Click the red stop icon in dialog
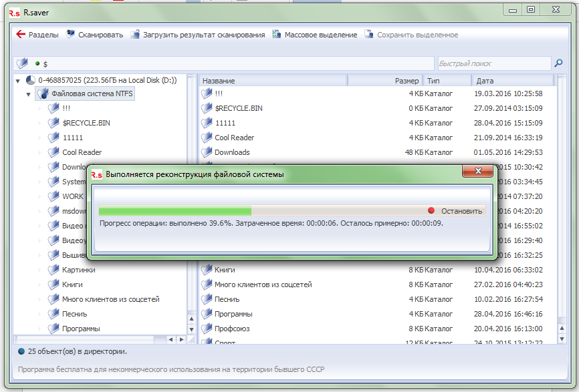579x392 pixels. [x=431, y=211]
